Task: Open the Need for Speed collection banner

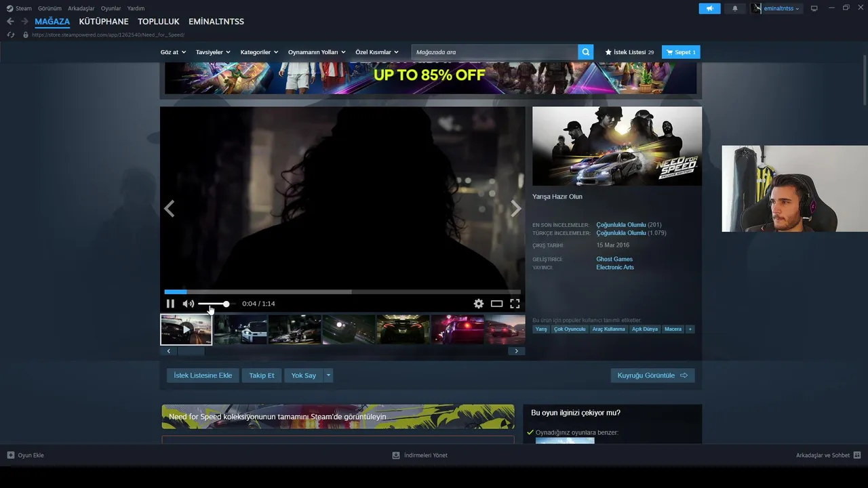Action: coord(338,417)
